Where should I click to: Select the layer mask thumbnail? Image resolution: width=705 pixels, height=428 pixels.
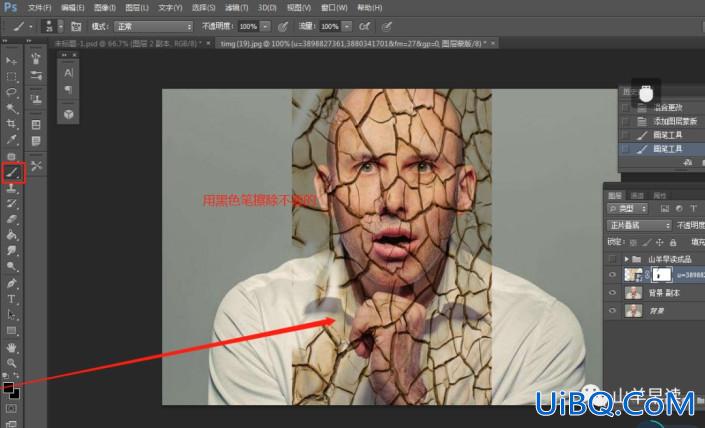tap(661, 274)
